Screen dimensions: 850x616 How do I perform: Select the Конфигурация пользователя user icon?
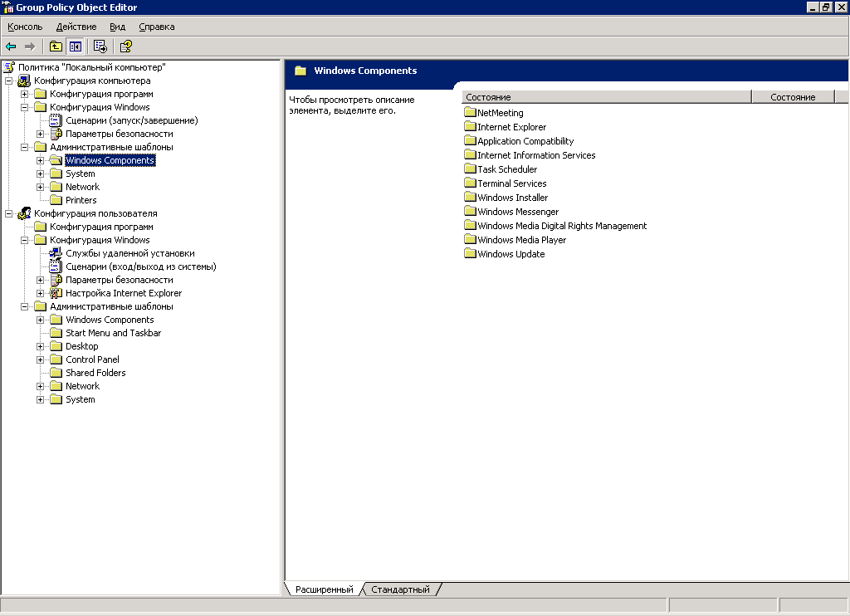click(x=24, y=213)
